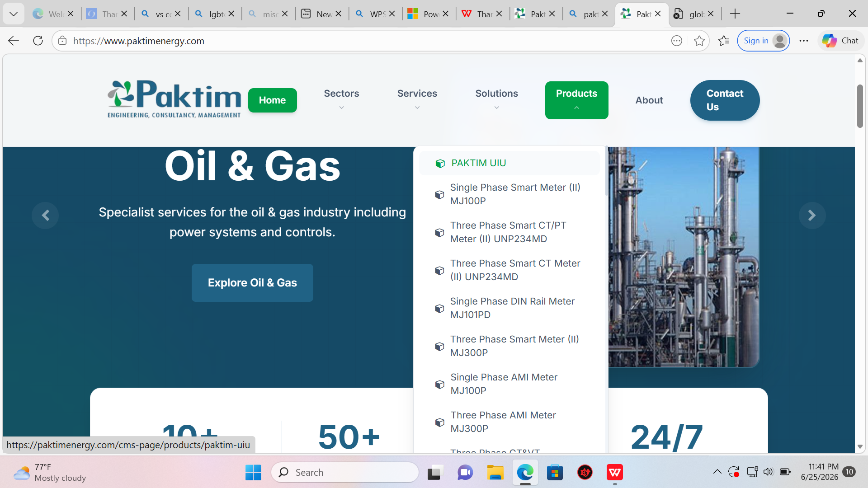Click the cube icon beside PAKTIM UIU
This screenshot has height=488, width=868.
coord(440,164)
